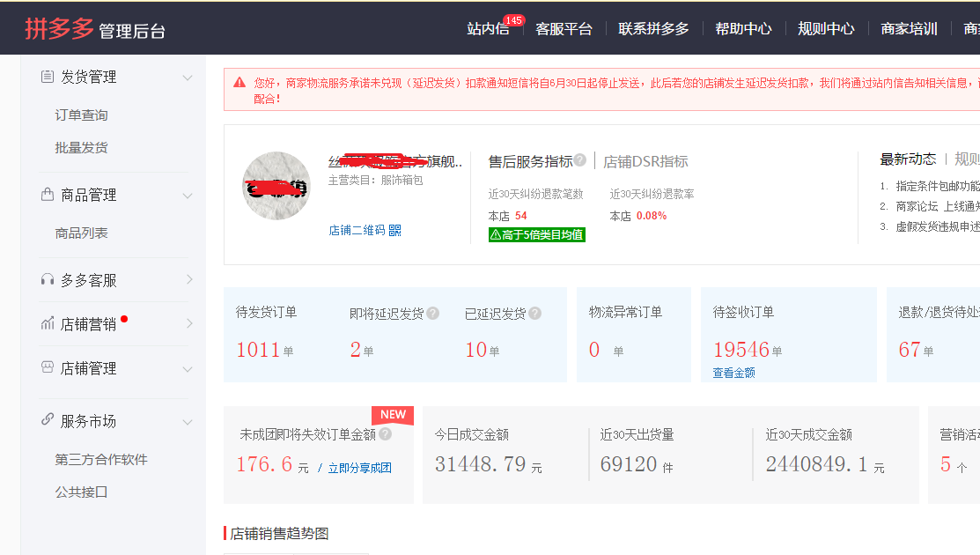Click the 查看金额 link
Screen dimensions: 980x555
click(x=733, y=373)
